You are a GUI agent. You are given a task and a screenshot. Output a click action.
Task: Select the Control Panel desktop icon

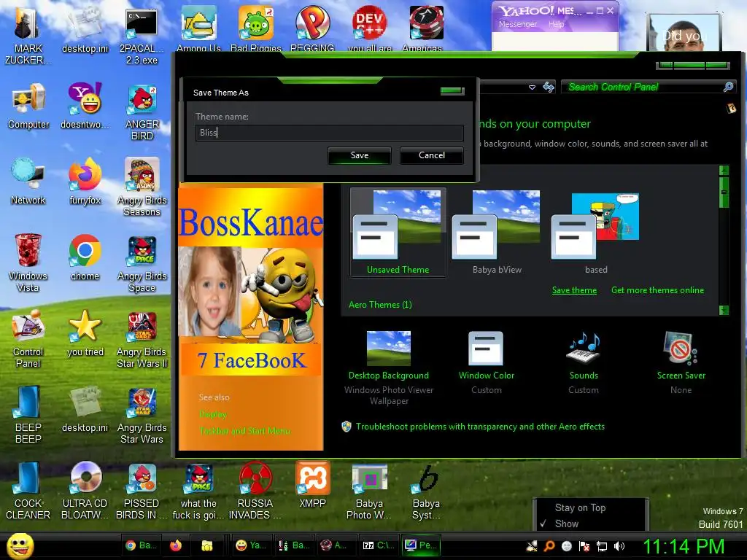pos(28,339)
